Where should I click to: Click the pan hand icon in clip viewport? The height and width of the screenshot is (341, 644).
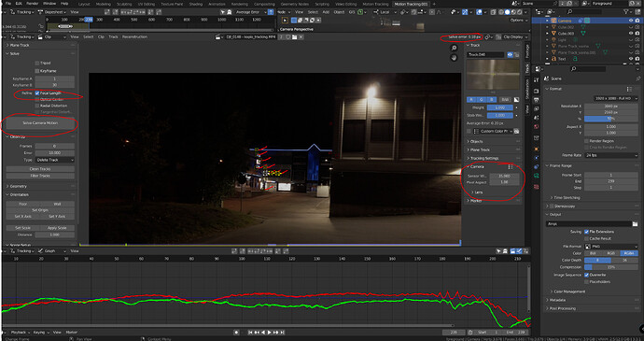point(455,58)
